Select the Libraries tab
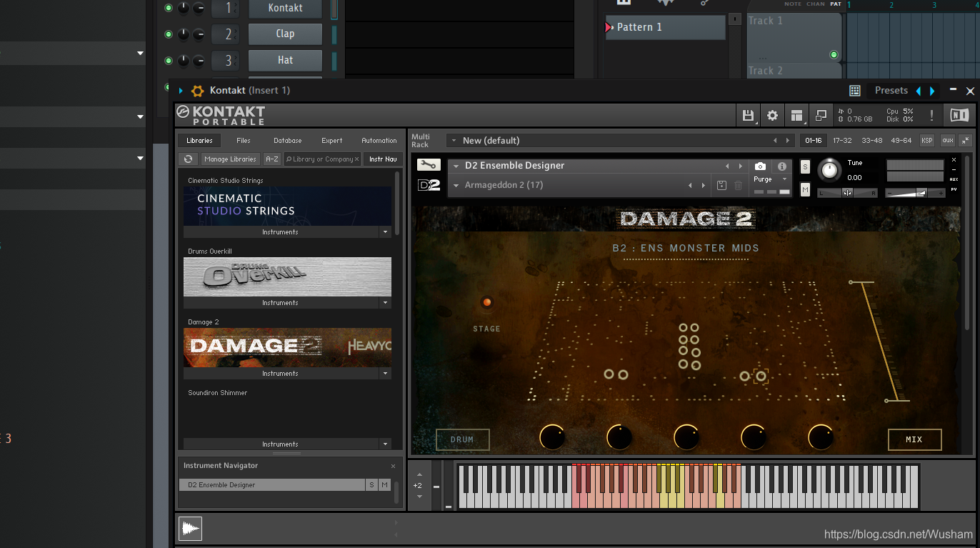The height and width of the screenshot is (548, 980). coord(199,141)
